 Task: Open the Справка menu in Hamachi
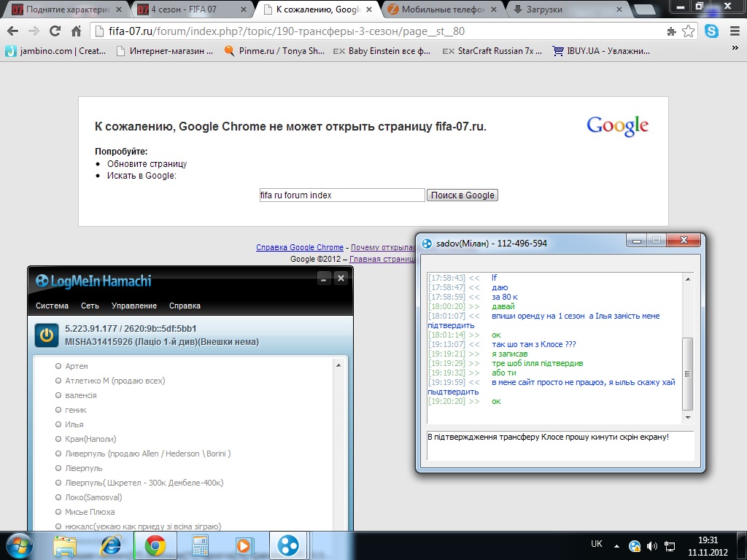[x=185, y=306]
